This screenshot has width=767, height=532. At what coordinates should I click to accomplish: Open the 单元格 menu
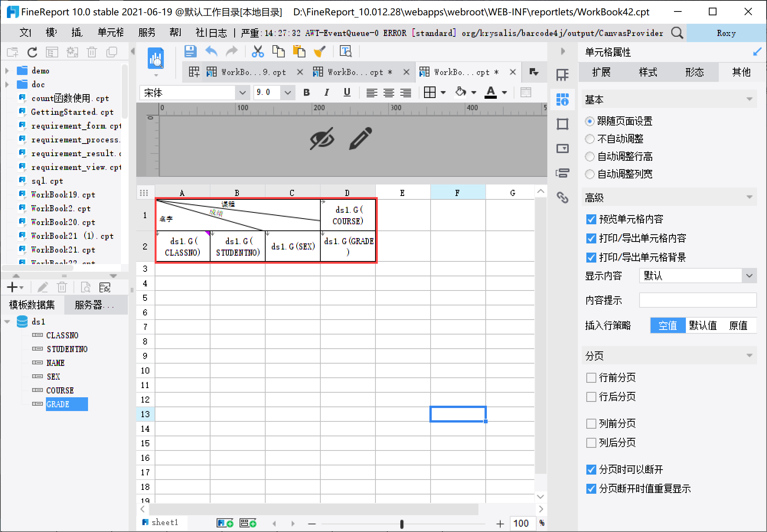[111, 33]
